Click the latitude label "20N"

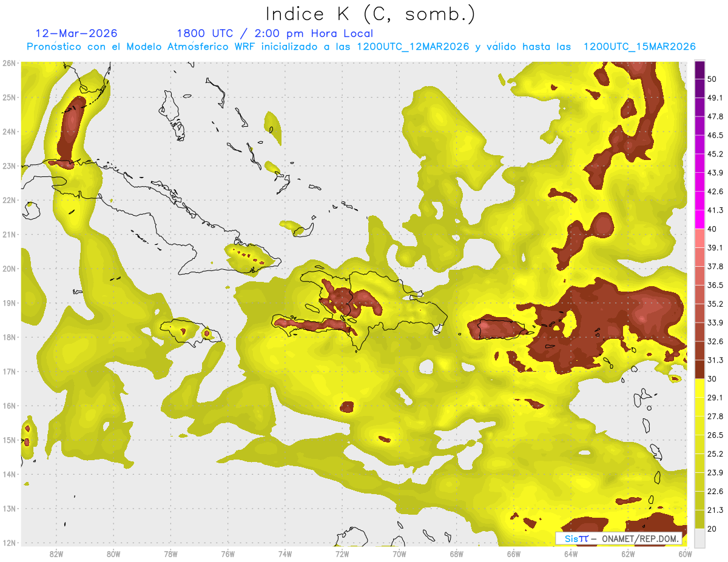(9, 269)
